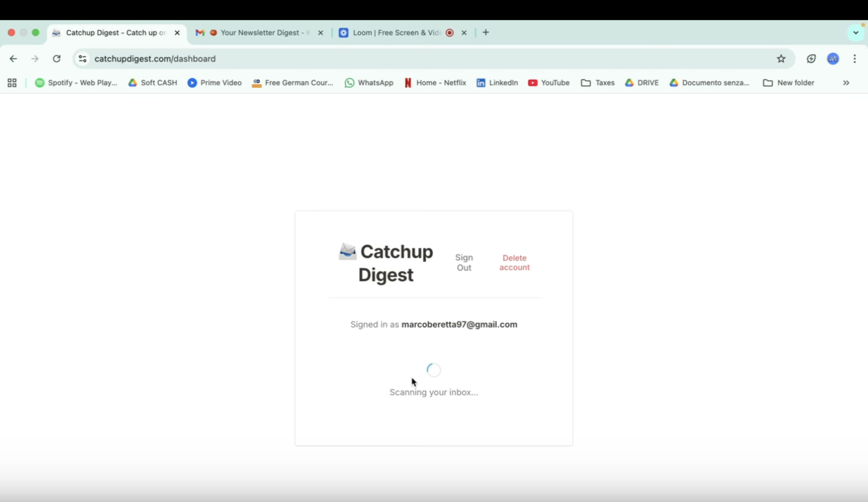Viewport: 868px width, 502px height.
Task: Click the green macOS window zoom button
Action: tap(36, 33)
